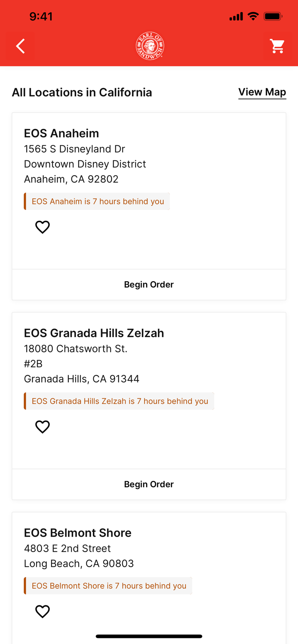Begin Order at EOS Anaheim

(149, 284)
